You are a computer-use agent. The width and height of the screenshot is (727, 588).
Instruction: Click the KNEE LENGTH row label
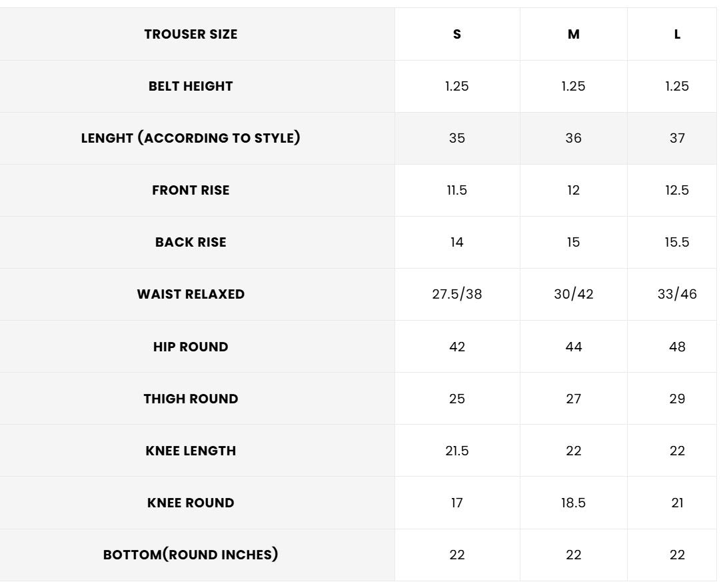pos(191,451)
